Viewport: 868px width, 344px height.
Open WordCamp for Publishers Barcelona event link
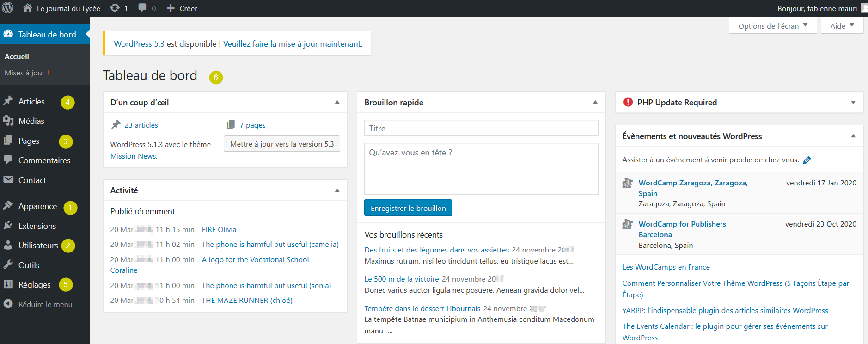(x=682, y=229)
